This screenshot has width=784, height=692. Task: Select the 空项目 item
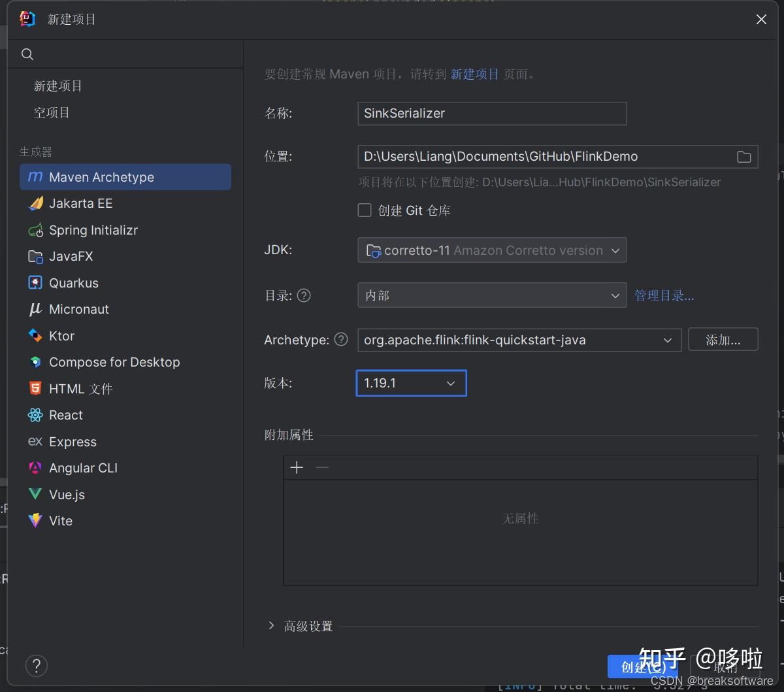[52, 112]
